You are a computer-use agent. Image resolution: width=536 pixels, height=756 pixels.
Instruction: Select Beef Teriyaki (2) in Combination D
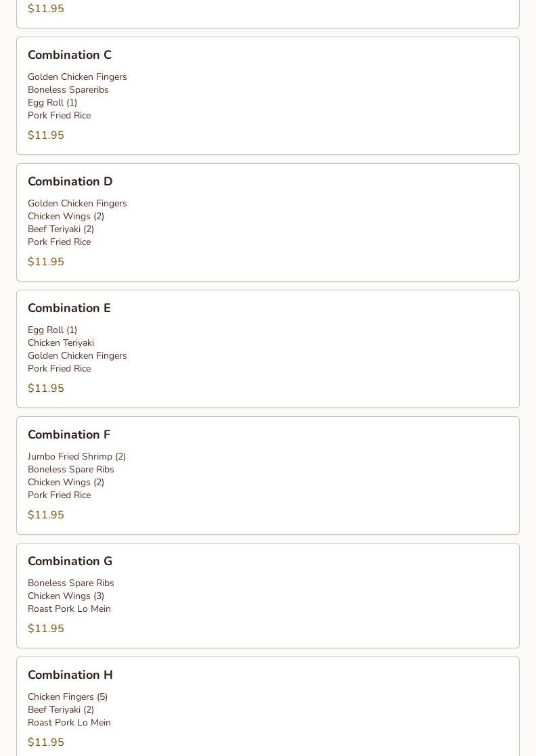[61, 229]
